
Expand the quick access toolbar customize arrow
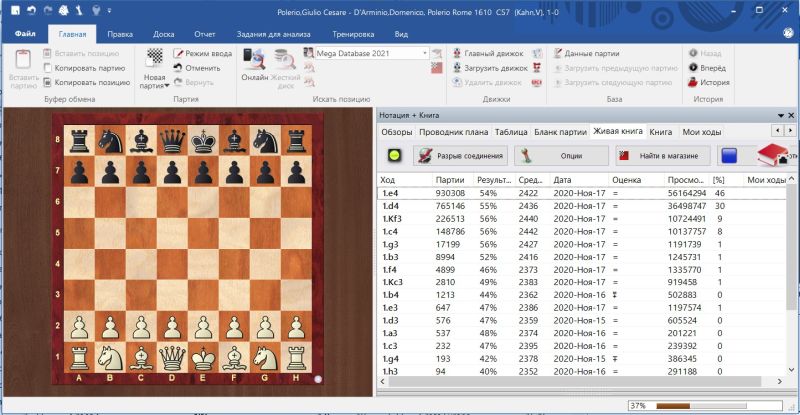[109, 8]
